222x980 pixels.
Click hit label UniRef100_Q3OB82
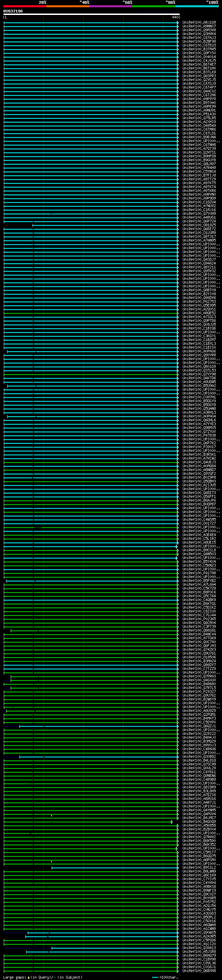[199, 757]
